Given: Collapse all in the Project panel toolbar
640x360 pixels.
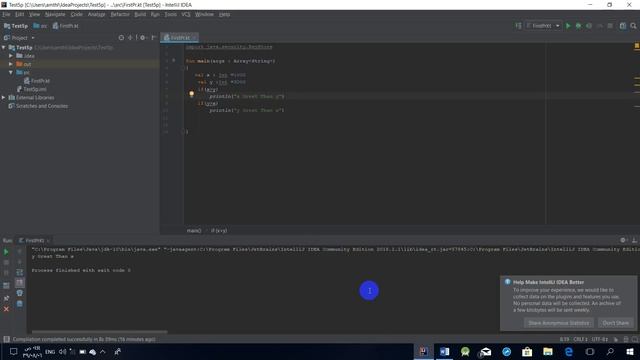Looking at the screenshot, I should tap(131, 38).
